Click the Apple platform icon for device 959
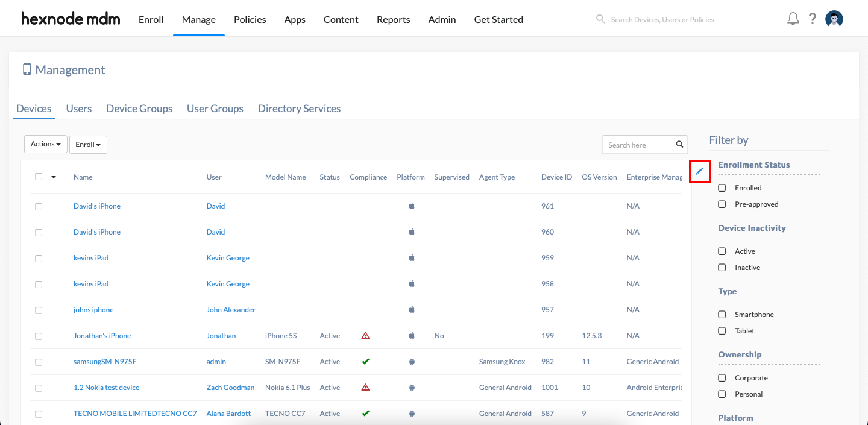The height and width of the screenshot is (425, 868). coord(412,258)
